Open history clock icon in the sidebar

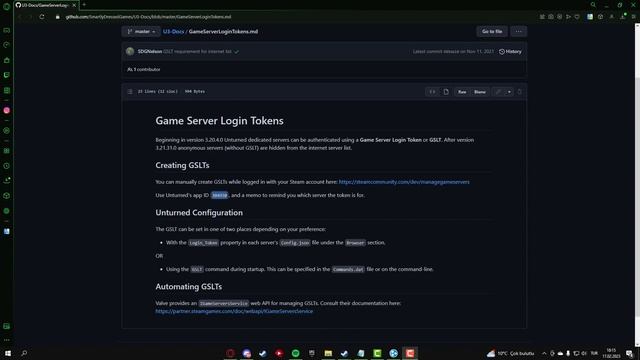(7, 166)
